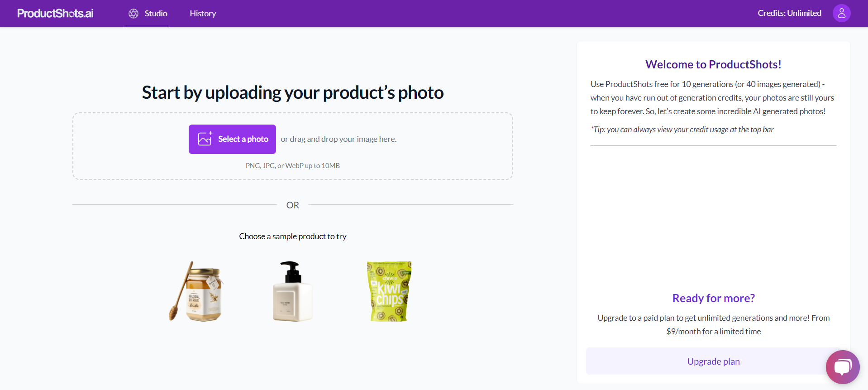This screenshot has width=868, height=390.
Task: Open the Studio tab label
Action: [156, 14]
